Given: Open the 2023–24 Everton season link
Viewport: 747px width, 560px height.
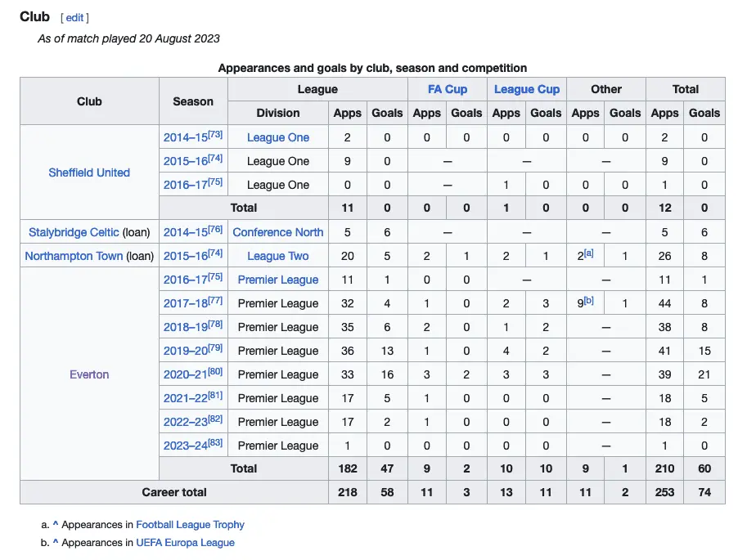Looking at the screenshot, I should [x=185, y=446].
